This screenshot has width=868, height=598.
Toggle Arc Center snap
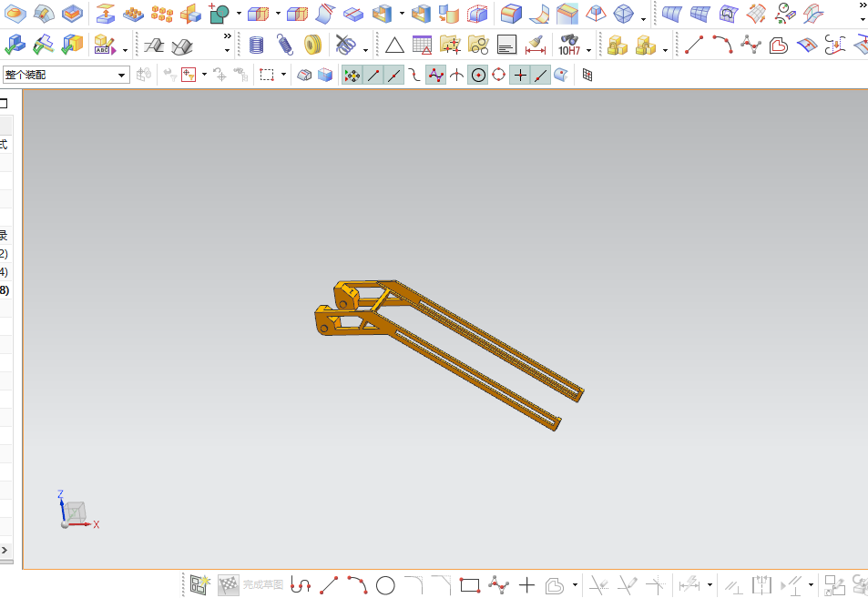[478, 75]
